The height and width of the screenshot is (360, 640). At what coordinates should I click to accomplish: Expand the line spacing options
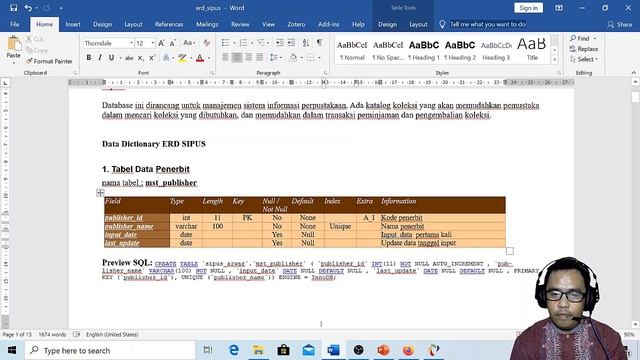[276, 58]
